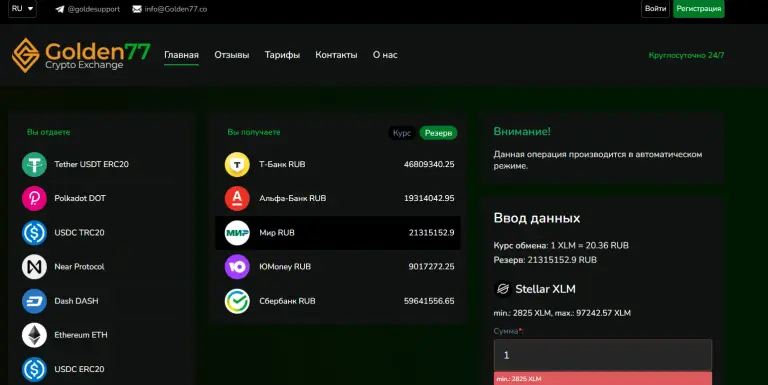Select the ЮMoney RUB row
Viewport: 768px width, 385px height.
point(338,266)
